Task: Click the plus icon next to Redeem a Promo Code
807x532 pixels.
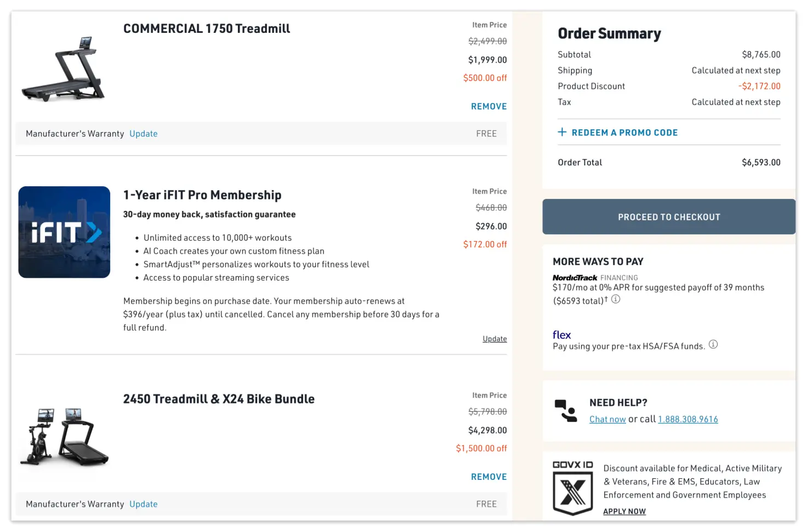Action: (562, 131)
